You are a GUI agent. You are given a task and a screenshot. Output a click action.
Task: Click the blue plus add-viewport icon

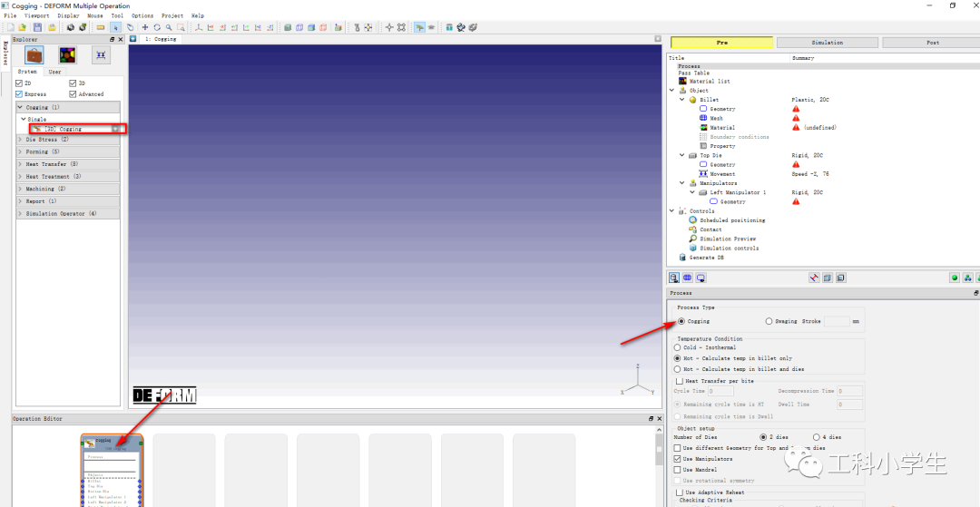[133, 39]
